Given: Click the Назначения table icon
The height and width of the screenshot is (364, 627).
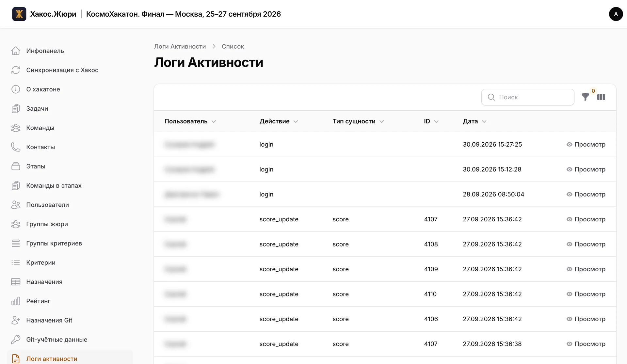Looking at the screenshot, I should (x=16, y=282).
